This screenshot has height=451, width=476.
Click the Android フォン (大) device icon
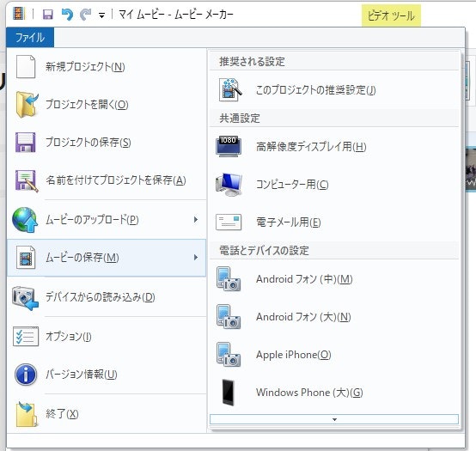[229, 317]
